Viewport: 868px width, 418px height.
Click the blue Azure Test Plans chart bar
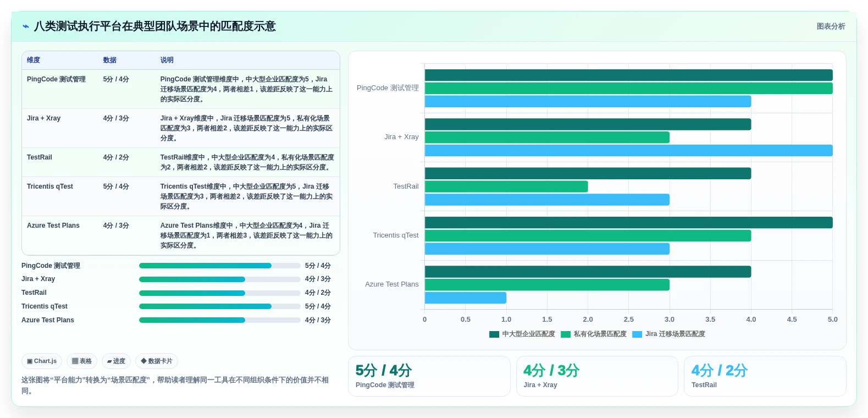coord(466,298)
